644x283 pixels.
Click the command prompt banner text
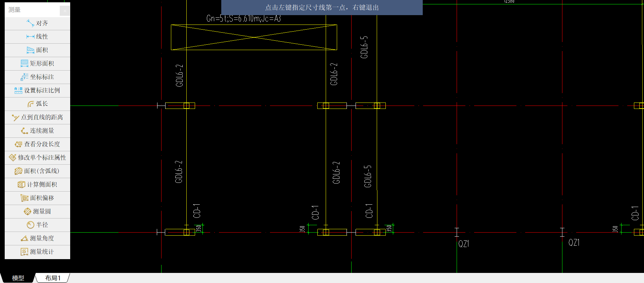[x=322, y=7]
